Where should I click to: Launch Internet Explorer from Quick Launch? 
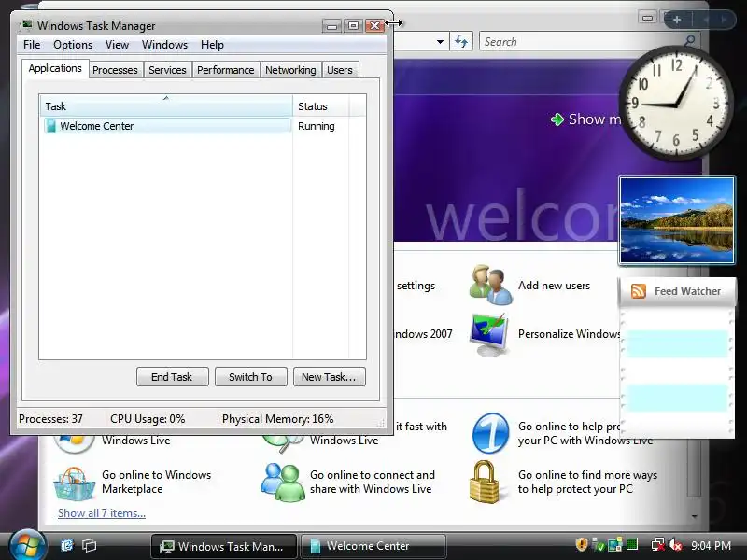point(67,545)
